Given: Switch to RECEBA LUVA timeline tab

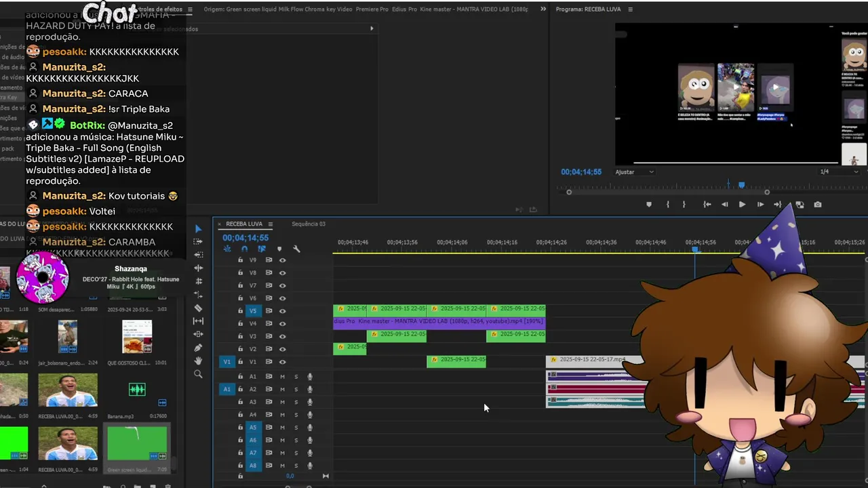Looking at the screenshot, I should 243,224.
